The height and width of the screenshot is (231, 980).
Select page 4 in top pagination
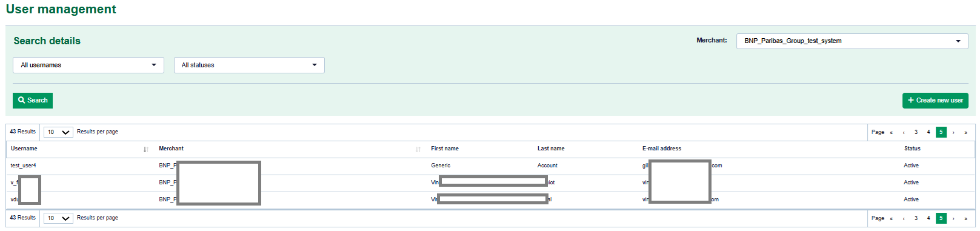pos(928,132)
